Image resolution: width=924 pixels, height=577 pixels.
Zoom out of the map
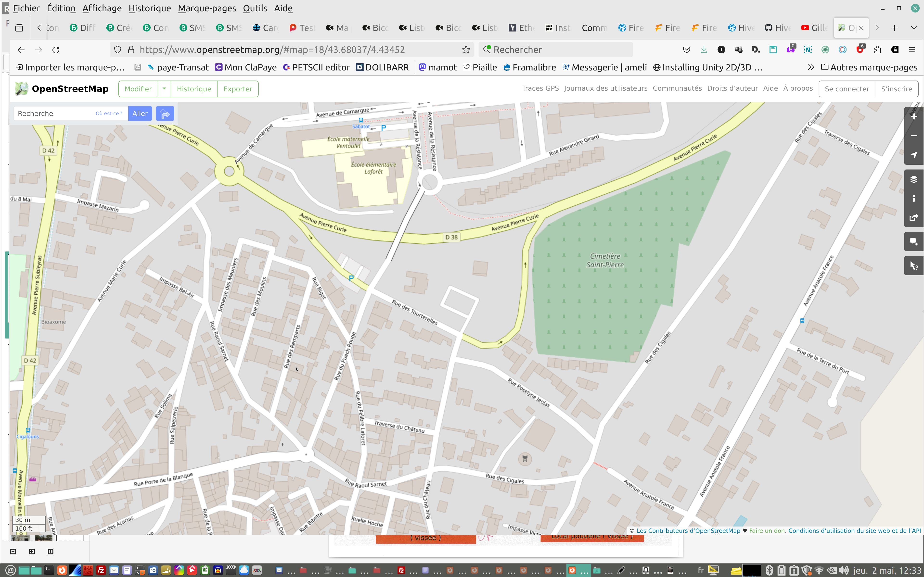(x=914, y=136)
